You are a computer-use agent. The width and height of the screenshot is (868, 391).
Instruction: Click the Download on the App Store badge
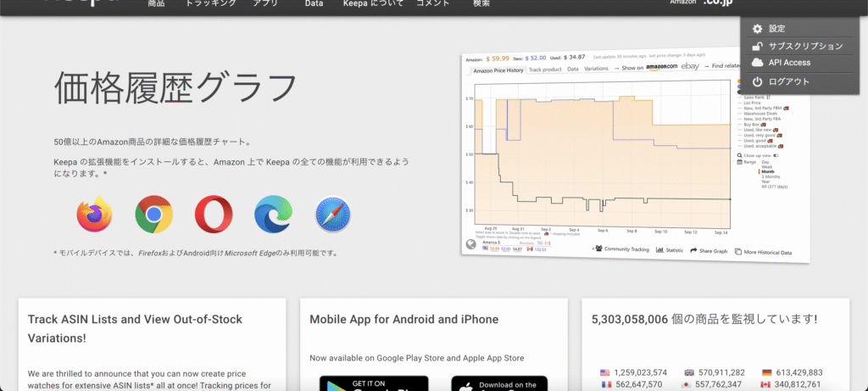point(499,383)
